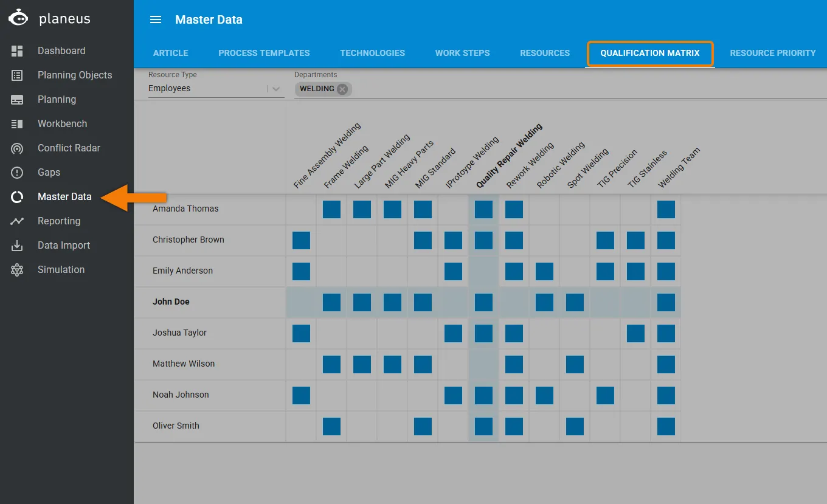Image resolution: width=827 pixels, height=504 pixels.
Task: Click the Planning Objects list icon
Action: 17,75
